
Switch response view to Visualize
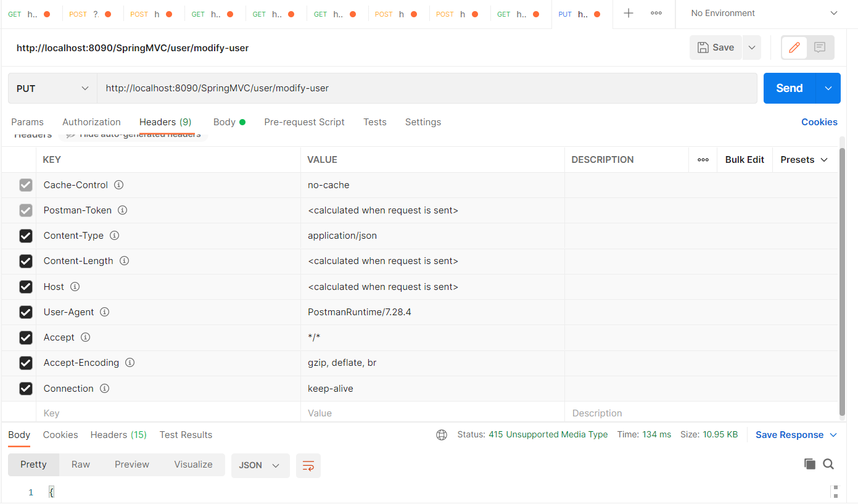pos(193,465)
